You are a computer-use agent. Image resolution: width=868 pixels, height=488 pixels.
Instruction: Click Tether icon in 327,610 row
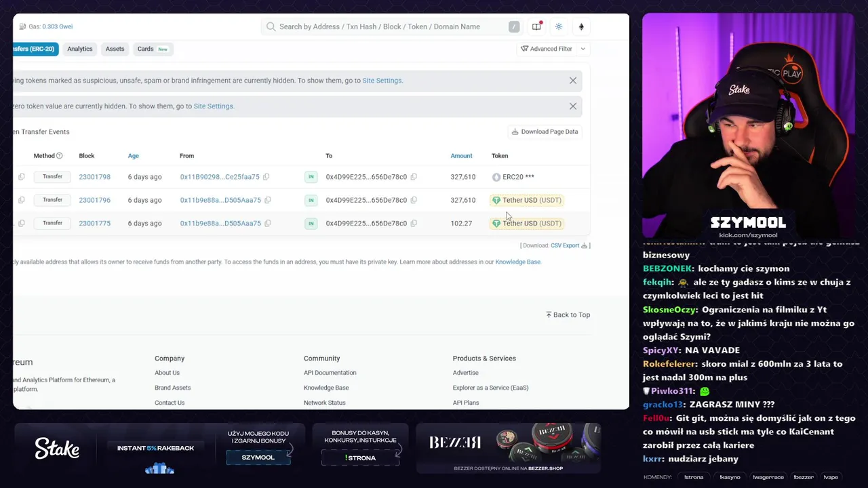pos(496,200)
